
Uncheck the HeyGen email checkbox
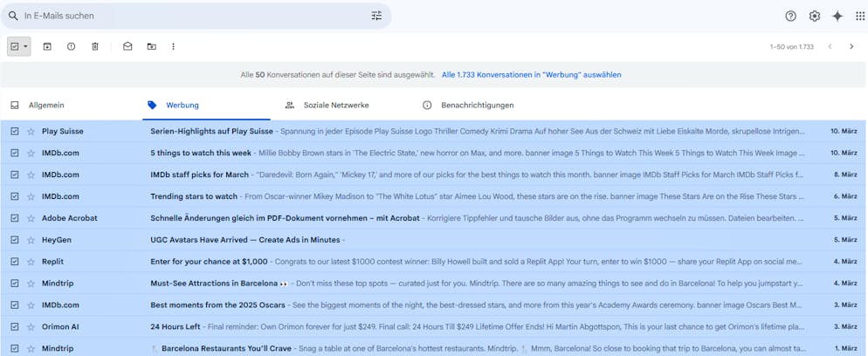pyautogui.click(x=14, y=240)
